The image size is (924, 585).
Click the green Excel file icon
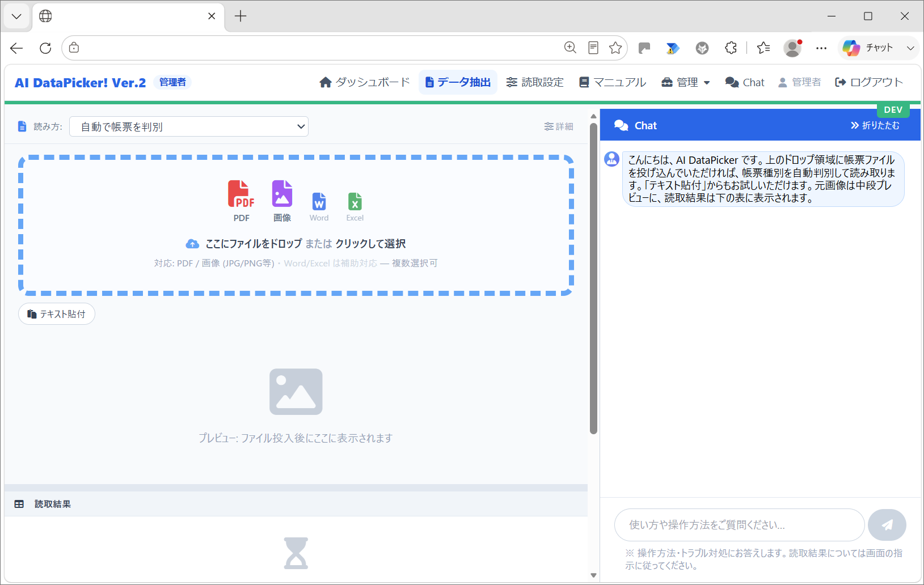point(355,201)
